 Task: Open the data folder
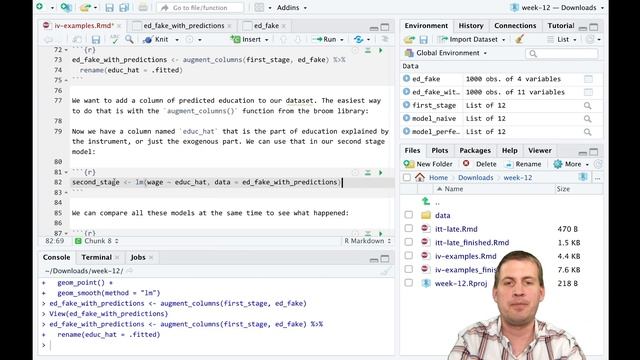point(442,215)
